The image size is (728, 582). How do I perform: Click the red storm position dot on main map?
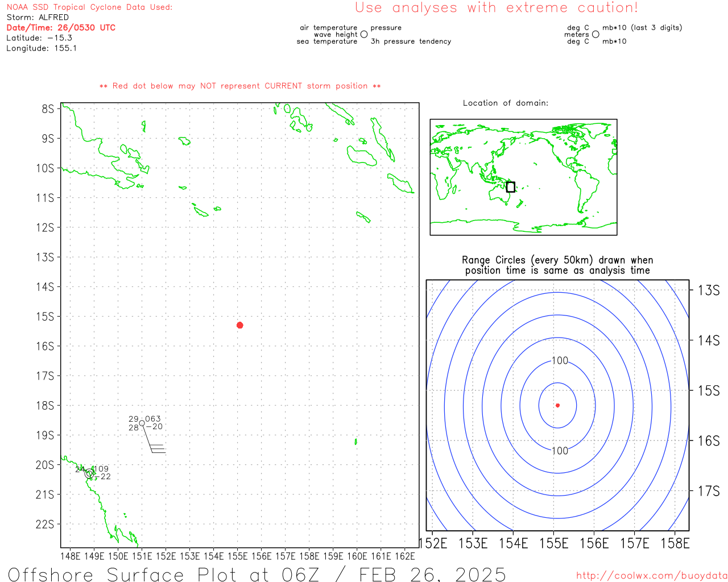pyautogui.click(x=240, y=325)
